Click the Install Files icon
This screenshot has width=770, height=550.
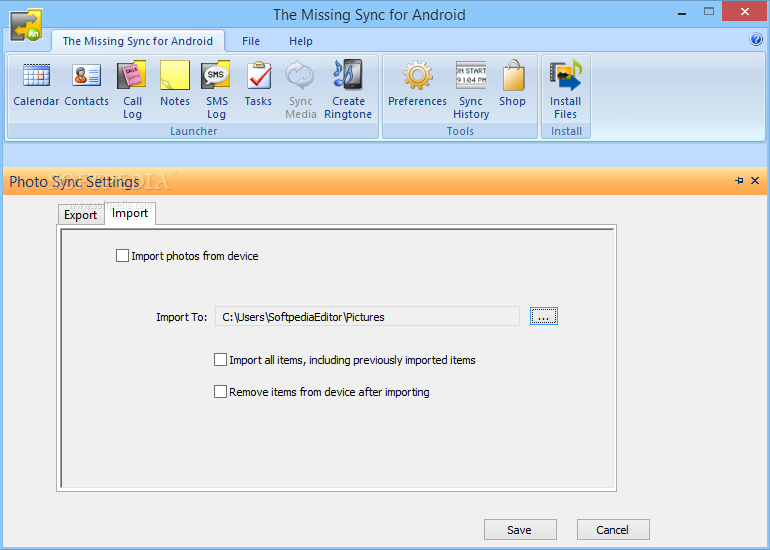[565, 91]
